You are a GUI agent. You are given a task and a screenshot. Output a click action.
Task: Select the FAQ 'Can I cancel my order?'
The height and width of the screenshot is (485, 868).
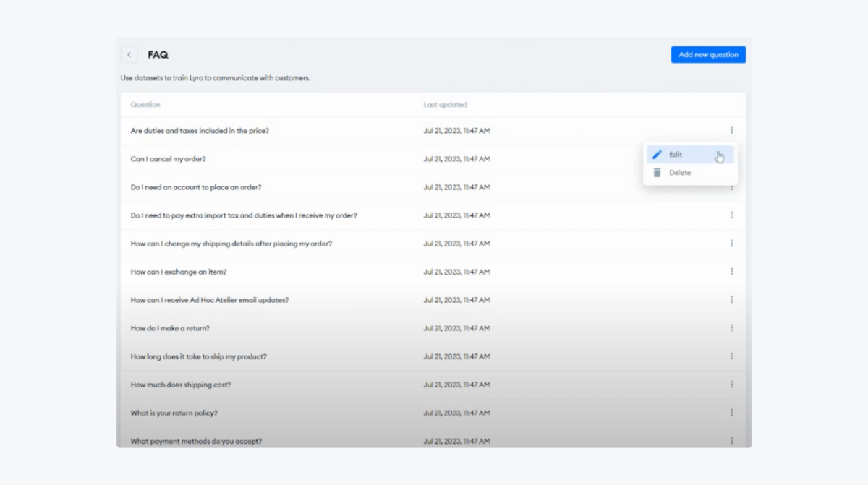pyautogui.click(x=168, y=158)
